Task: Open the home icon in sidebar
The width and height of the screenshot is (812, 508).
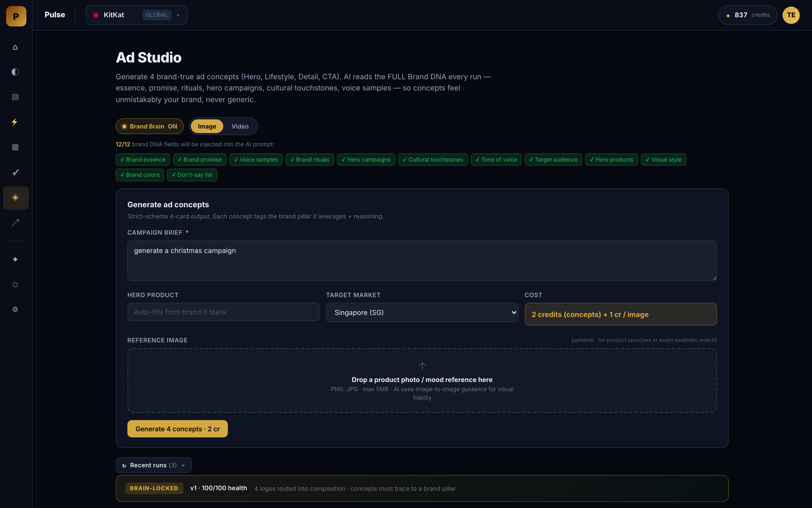Action: pos(15,47)
